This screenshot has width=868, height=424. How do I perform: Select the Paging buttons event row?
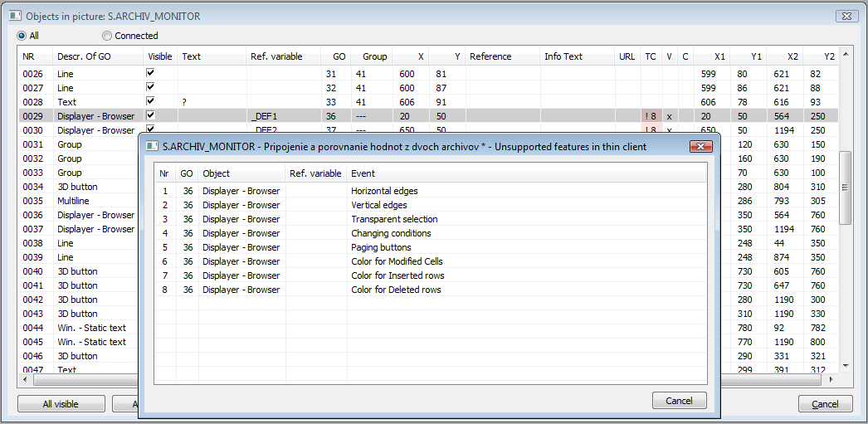381,247
